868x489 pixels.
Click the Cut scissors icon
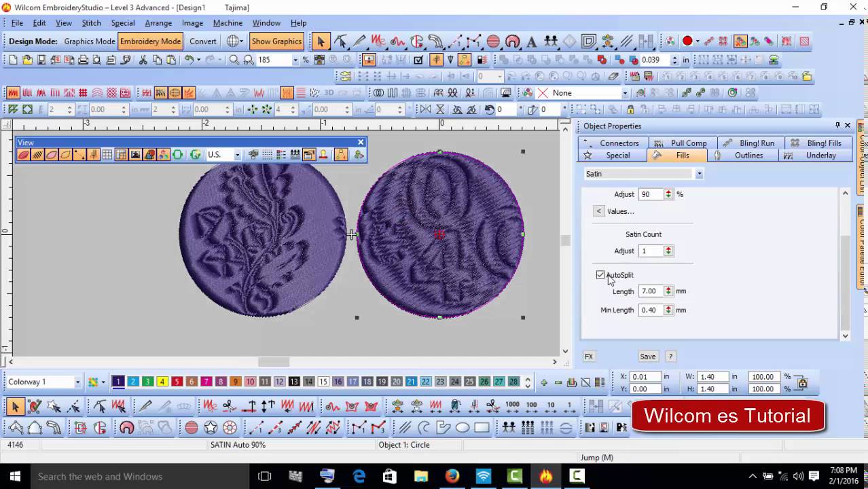(143, 60)
